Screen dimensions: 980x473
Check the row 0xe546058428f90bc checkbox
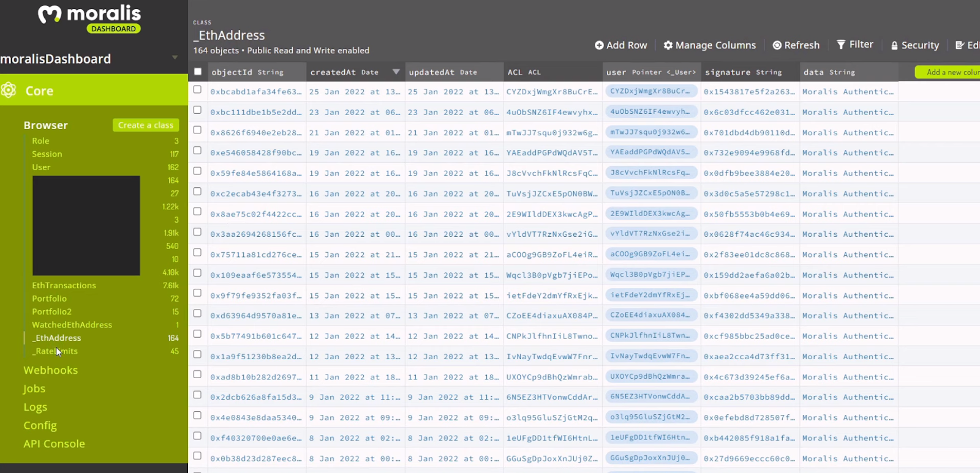click(x=197, y=151)
